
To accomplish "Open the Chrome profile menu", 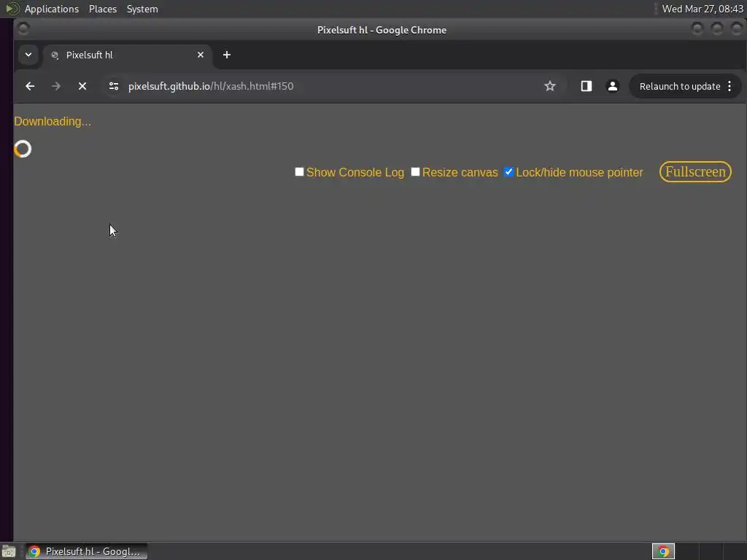I will [x=613, y=86].
